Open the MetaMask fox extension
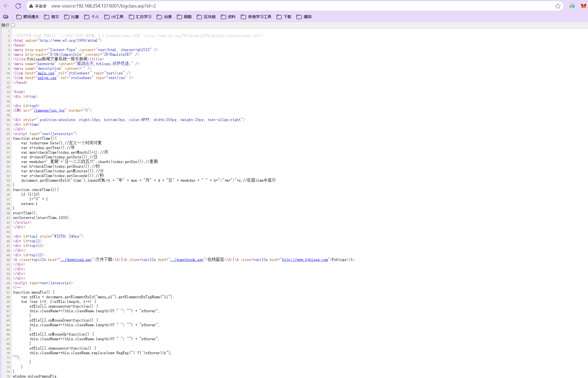Screen dimensions: 588x378 coord(583,6)
